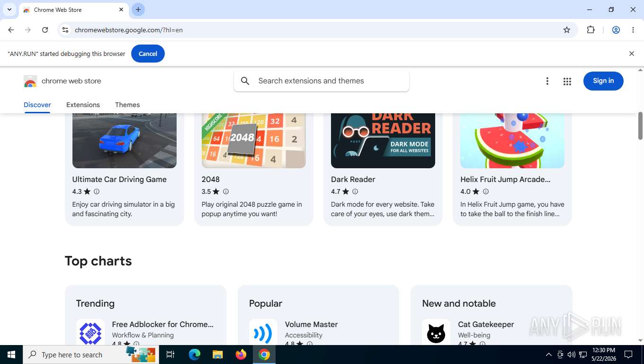The image size is (644, 364).
Task: Switch to the Themes tab
Action: (127, 105)
